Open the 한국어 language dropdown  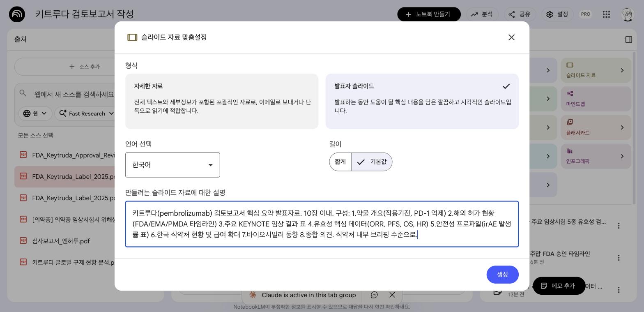click(172, 165)
